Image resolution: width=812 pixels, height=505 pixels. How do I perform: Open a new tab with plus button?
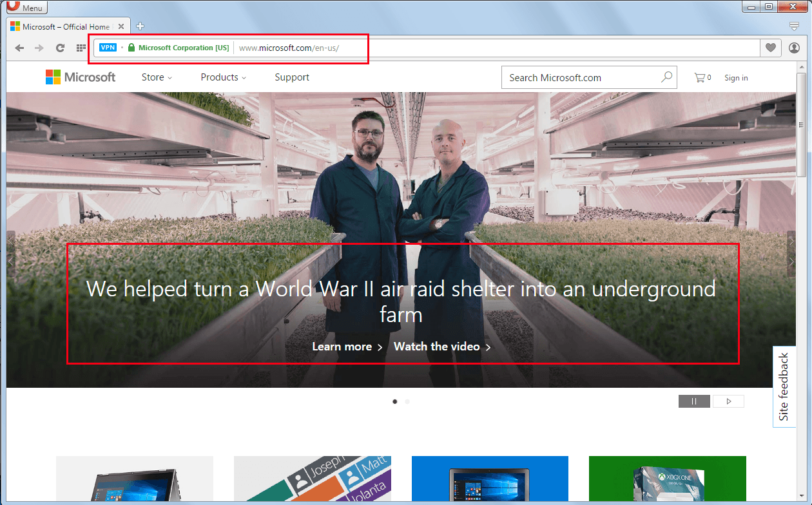[x=140, y=26]
